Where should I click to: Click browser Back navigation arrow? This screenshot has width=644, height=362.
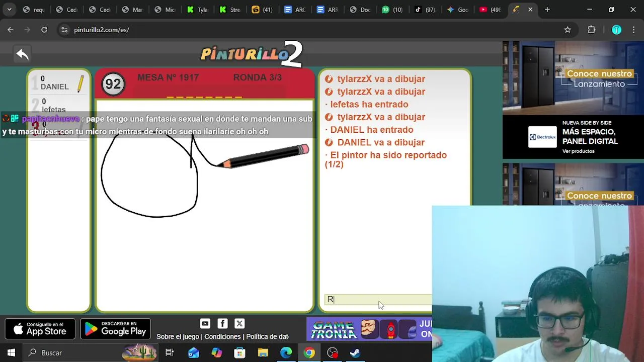pyautogui.click(x=11, y=30)
